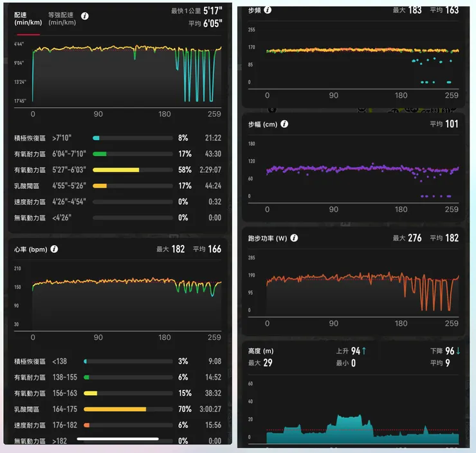Screen dimensions: 476x453
Task: Select the pace zone time 43:30
Action: coord(213,154)
